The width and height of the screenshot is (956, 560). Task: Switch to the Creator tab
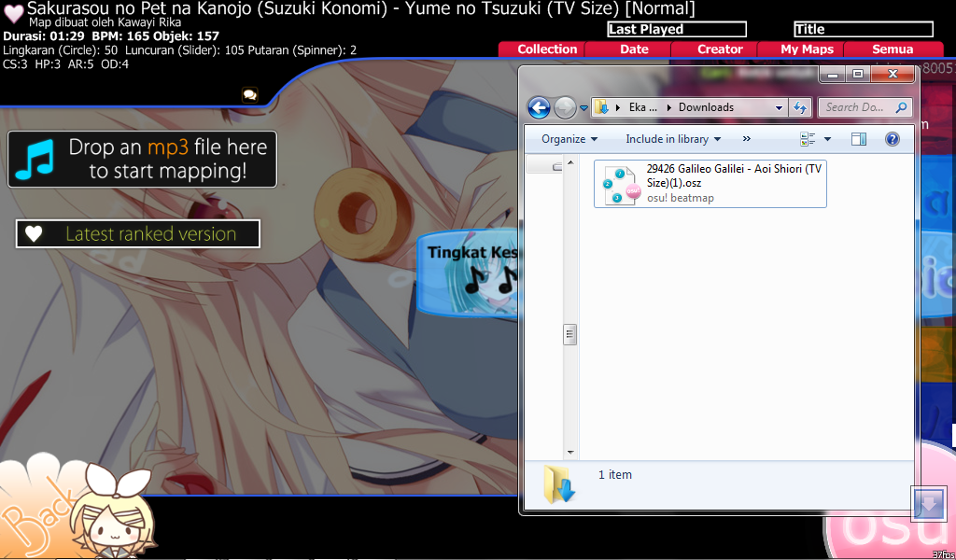tap(720, 49)
